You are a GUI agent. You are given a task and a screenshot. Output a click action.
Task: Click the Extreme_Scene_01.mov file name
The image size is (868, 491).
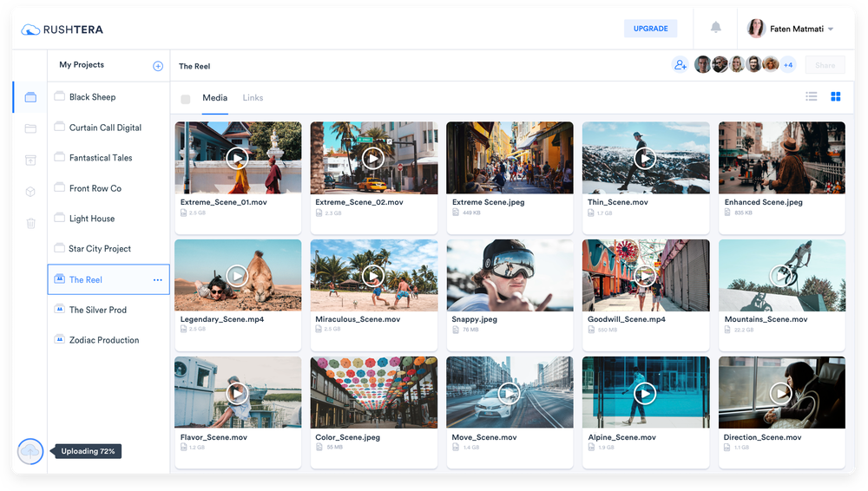[x=224, y=202]
